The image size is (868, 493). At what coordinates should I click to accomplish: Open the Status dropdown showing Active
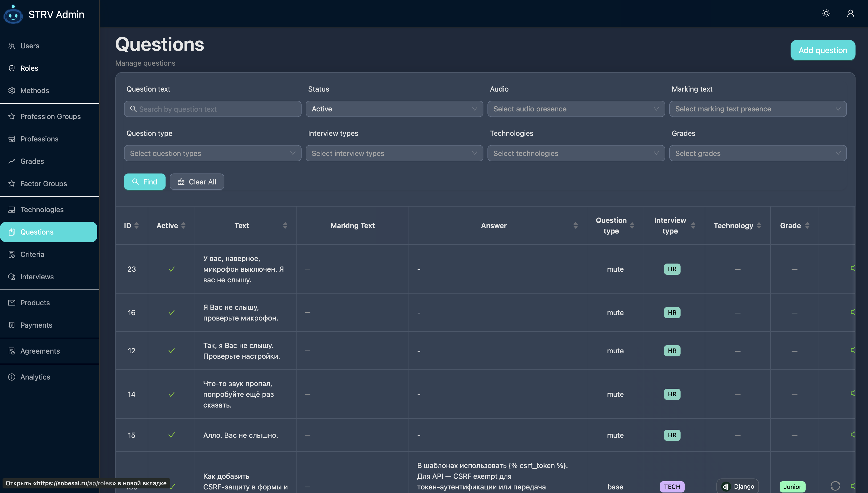pyautogui.click(x=394, y=109)
